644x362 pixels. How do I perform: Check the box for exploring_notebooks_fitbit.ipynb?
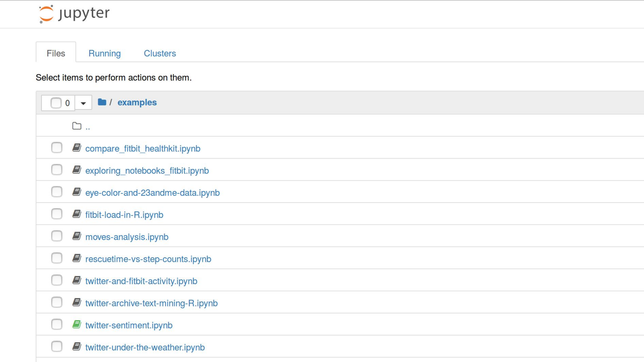click(57, 170)
